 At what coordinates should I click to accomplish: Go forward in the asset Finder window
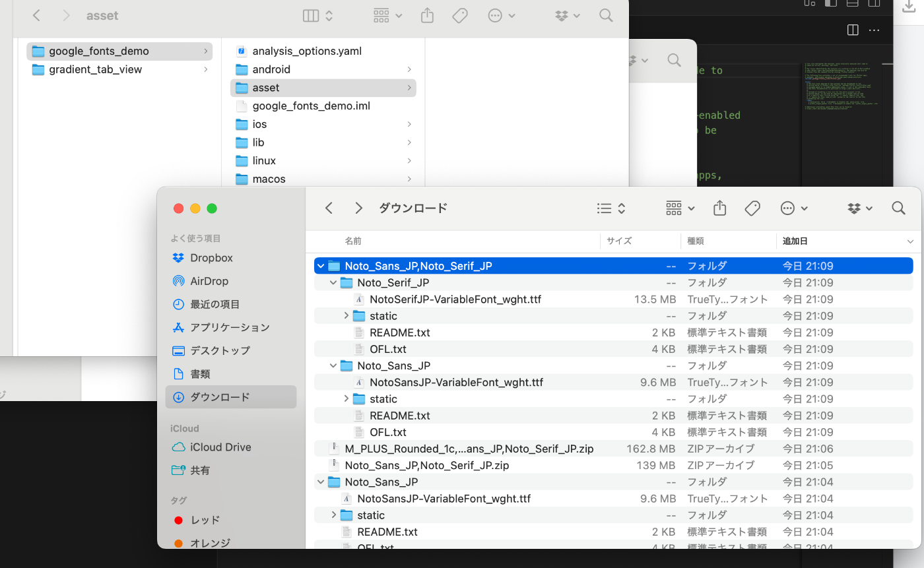(x=66, y=16)
